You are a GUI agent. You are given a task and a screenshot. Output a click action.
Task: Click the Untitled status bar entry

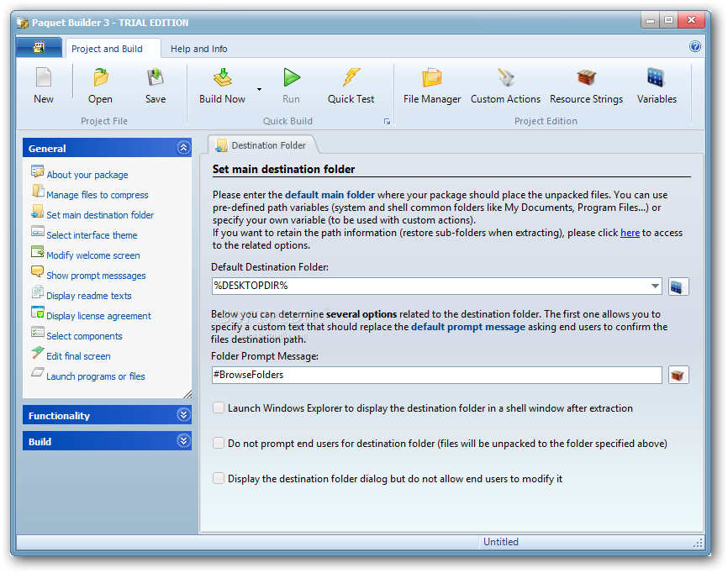click(x=501, y=542)
